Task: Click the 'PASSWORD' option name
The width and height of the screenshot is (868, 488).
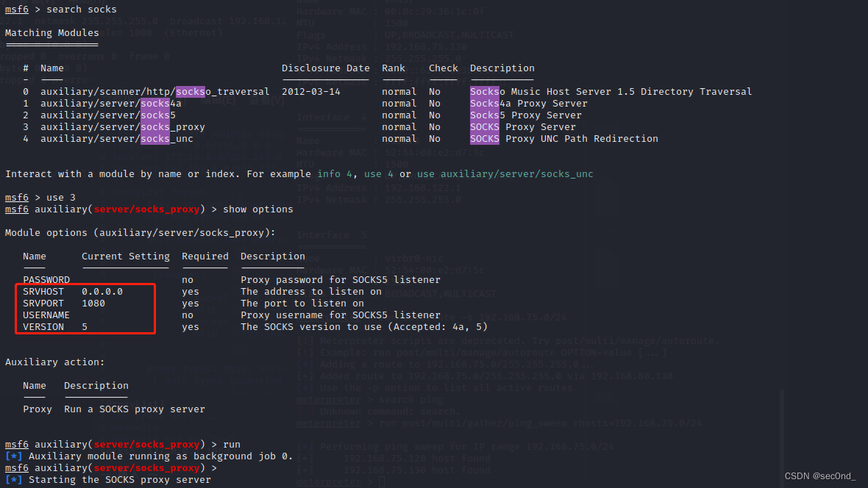Action: pos(46,279)
